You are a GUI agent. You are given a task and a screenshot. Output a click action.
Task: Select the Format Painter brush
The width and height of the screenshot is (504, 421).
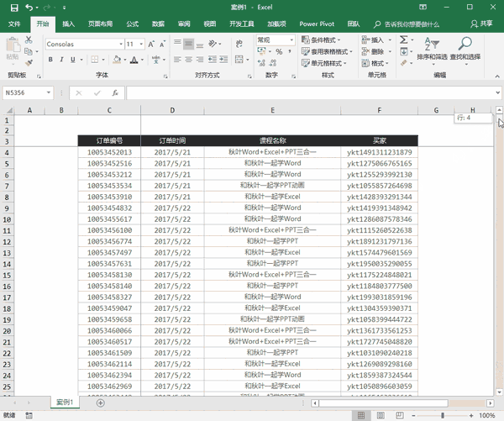pos(29,63)
